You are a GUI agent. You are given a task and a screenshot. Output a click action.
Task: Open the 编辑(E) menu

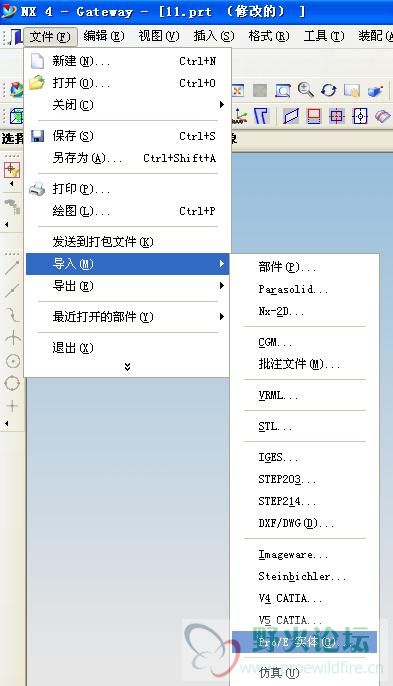pyautogui.click(x=104, y=36)
